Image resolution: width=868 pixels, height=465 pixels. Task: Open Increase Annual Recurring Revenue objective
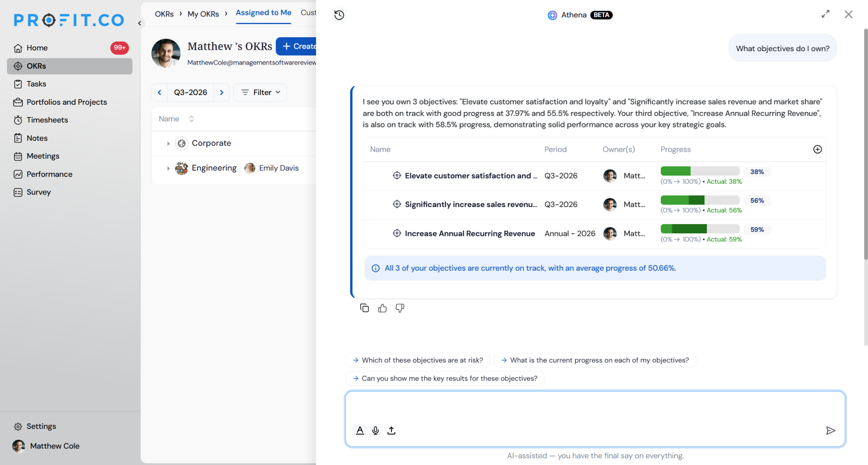click(470, 233)
